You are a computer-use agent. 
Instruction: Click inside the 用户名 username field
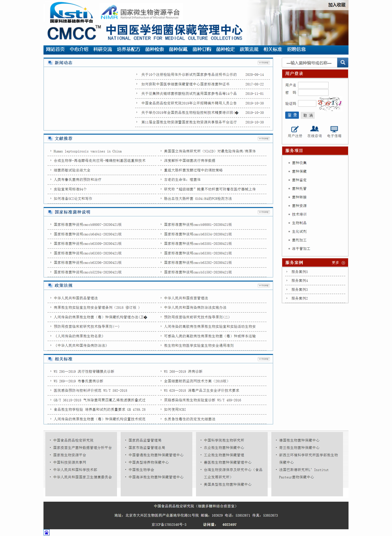(313, 85)
